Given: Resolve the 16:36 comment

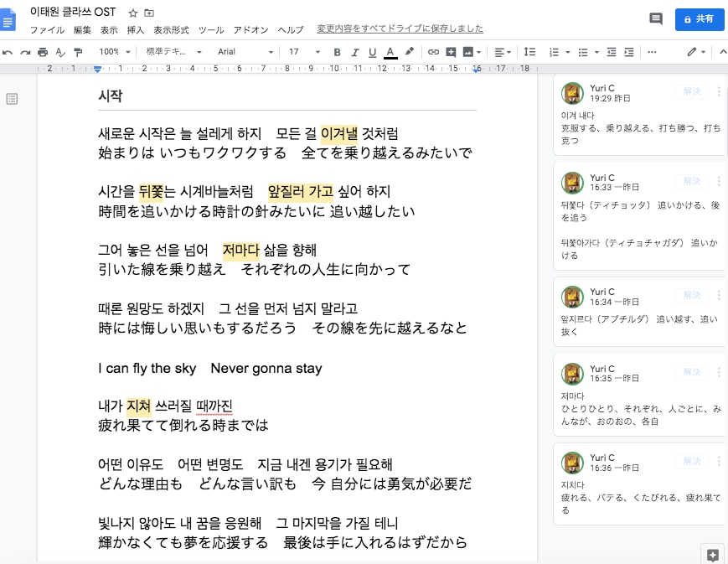Looking at the screenshot, I should pos(692,461).
